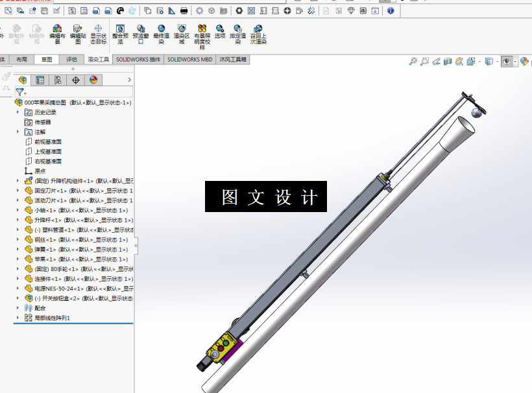Open render 选项 options icon
This screenshot has width=532, height=393.
(220, 31)
